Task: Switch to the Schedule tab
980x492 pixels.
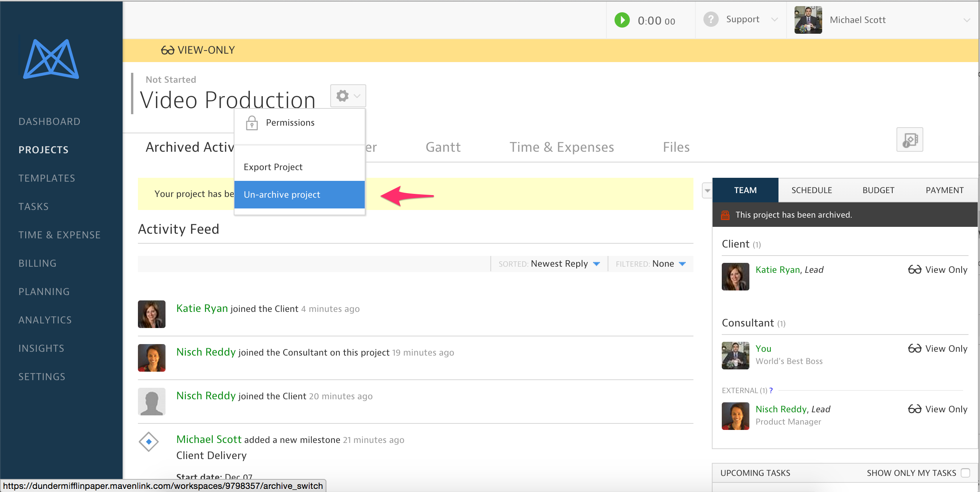Action: pos(811,190)
